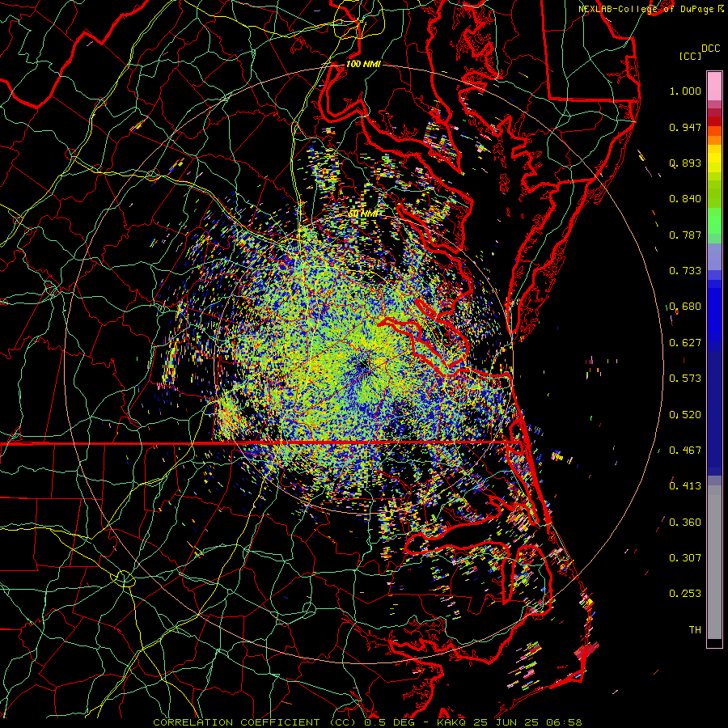Select the 0.520 scale value
This screenshot has height=728, width=728.
(685, 415)
